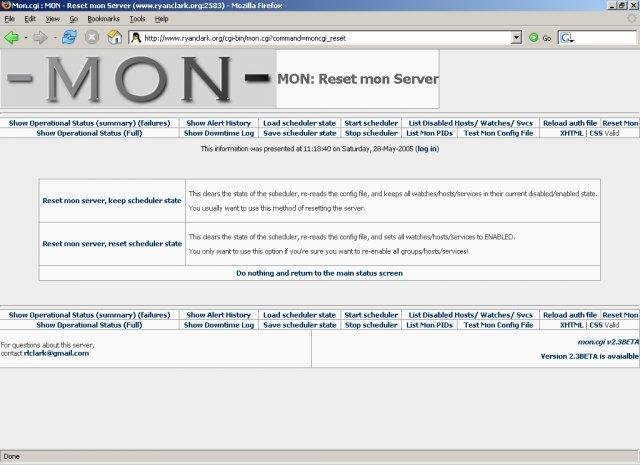640x465 pixels.
Task: Click top Load scheduler state link
Action: [x=299, y=123]
